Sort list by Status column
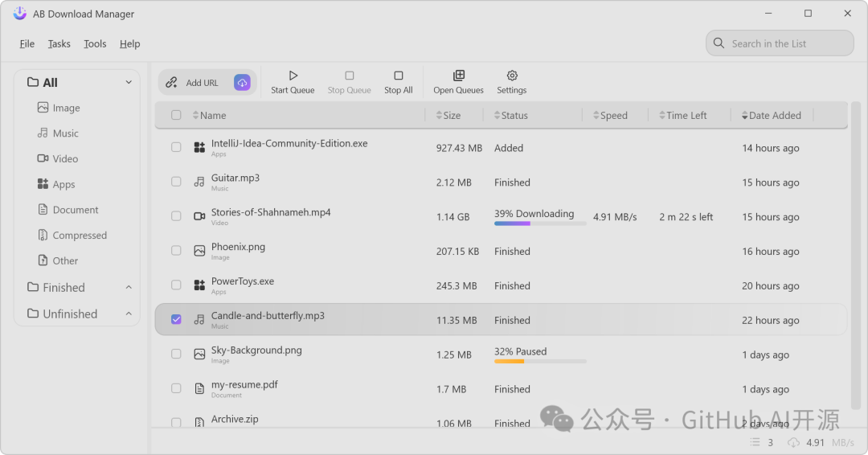Image resolution: width=868 pixels, height=455 pixels. tap(510, 115)
